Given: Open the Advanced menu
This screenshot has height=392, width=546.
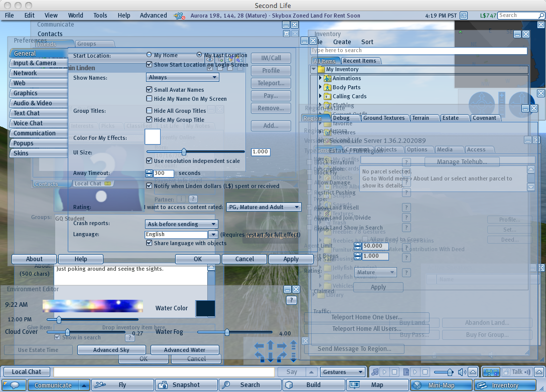Looking at the screenshot, I should click(x=153, y=16).
